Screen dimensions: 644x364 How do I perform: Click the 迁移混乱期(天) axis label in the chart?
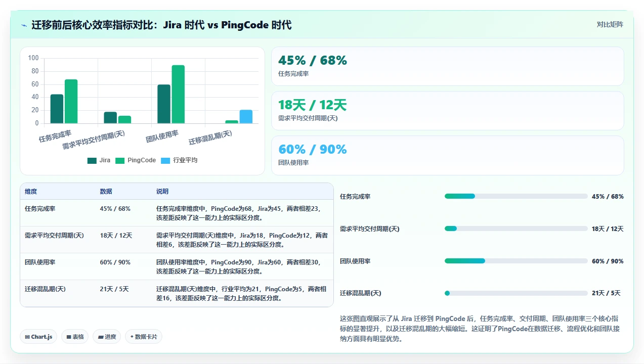tap(210, 138)
